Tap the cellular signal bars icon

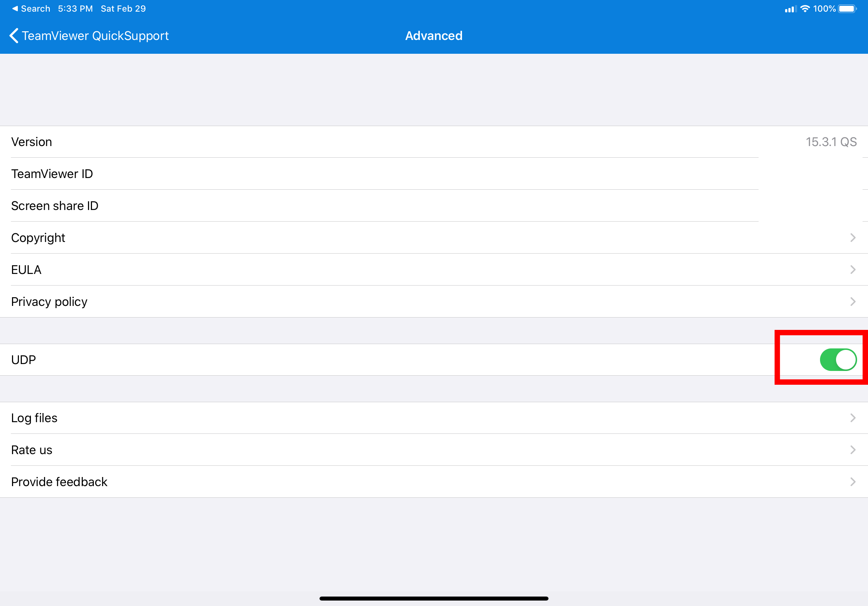[790, 9]
